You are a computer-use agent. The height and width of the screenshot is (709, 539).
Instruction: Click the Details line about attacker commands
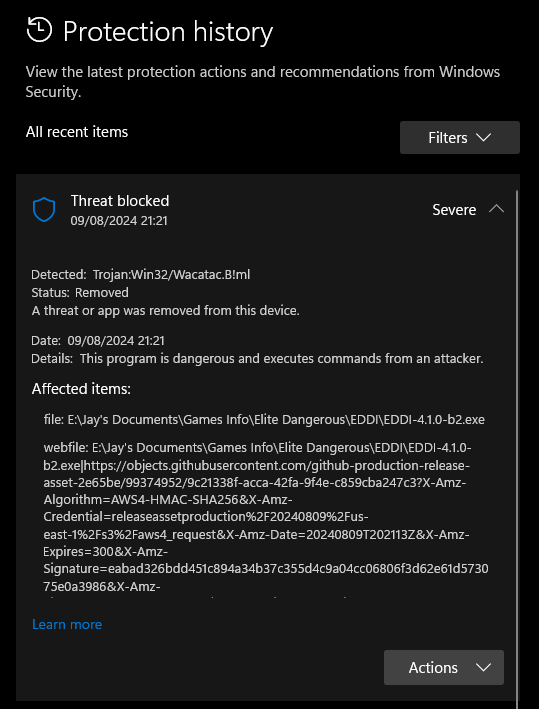(x=257, y=359)
